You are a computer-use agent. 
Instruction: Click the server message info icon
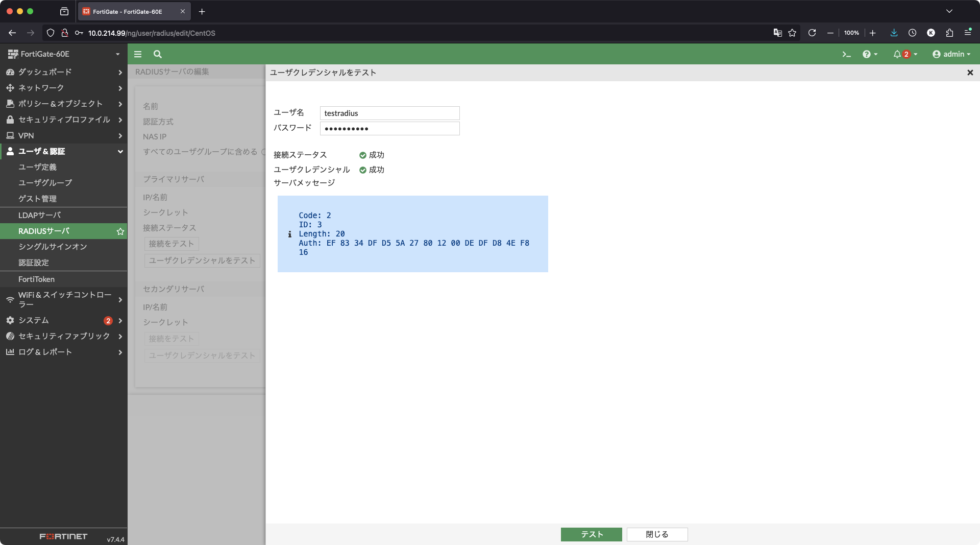pos(289,234)
